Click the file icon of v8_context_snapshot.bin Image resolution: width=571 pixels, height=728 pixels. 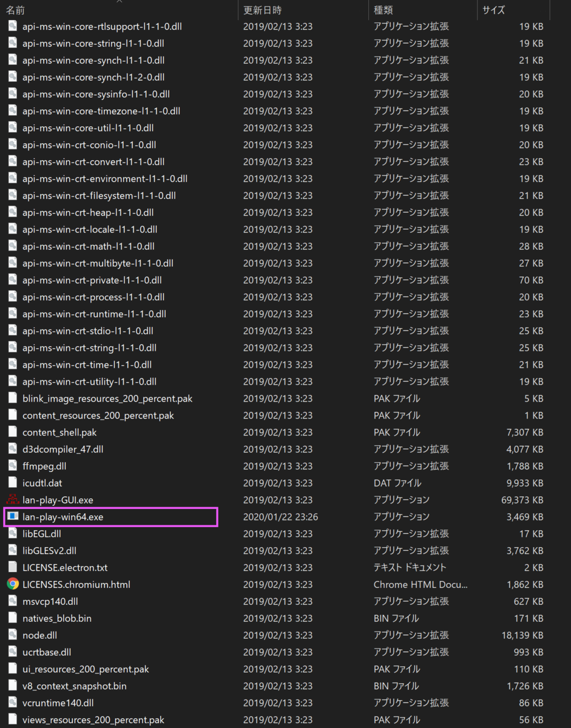pos(13,686)
